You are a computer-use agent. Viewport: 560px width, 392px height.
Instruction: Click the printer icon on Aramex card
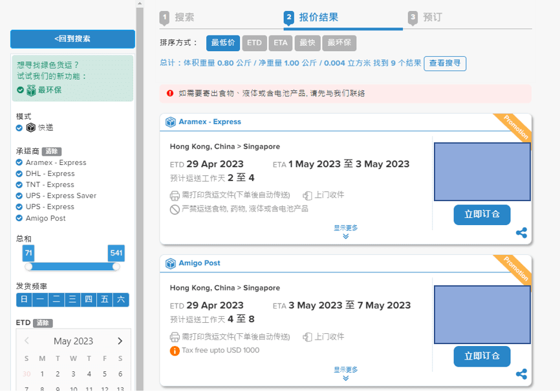175,195
